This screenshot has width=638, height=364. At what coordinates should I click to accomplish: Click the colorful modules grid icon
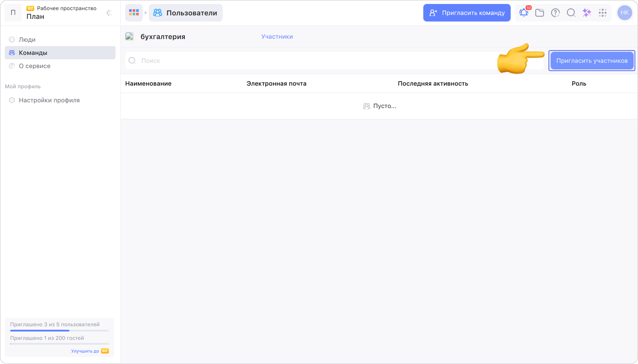134,13
